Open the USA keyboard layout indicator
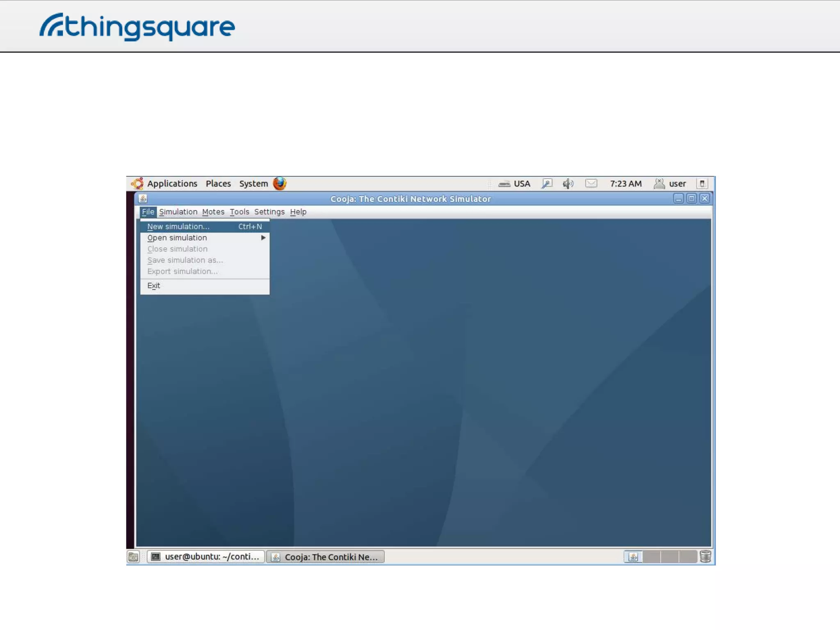The width and height of the screenshot is (840, 630). click(x=515, y=184)
